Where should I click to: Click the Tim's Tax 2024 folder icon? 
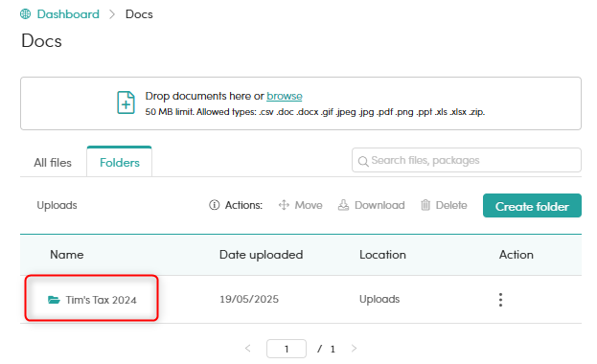[x=54, y=300]
